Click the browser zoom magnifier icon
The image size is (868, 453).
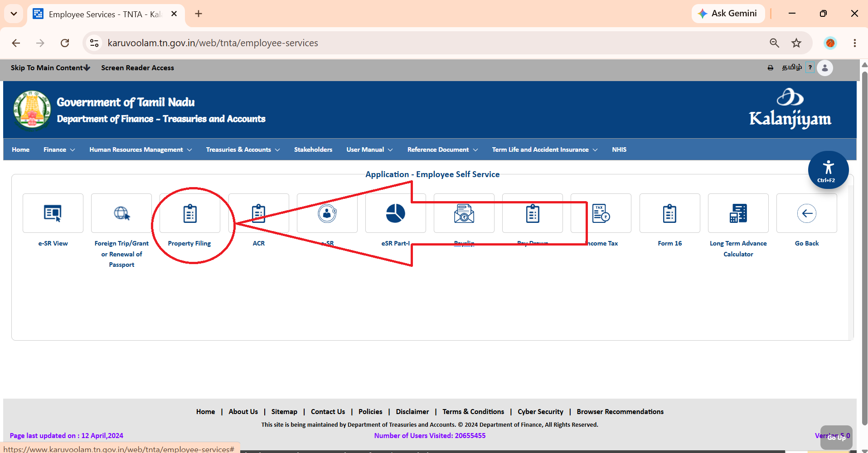point(774,43)
